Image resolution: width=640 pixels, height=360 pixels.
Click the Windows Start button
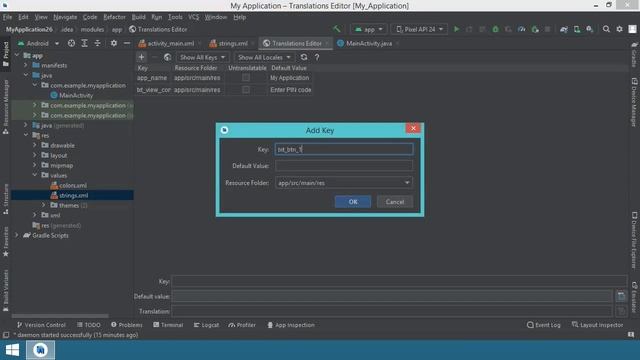click(x=12, y=350)
